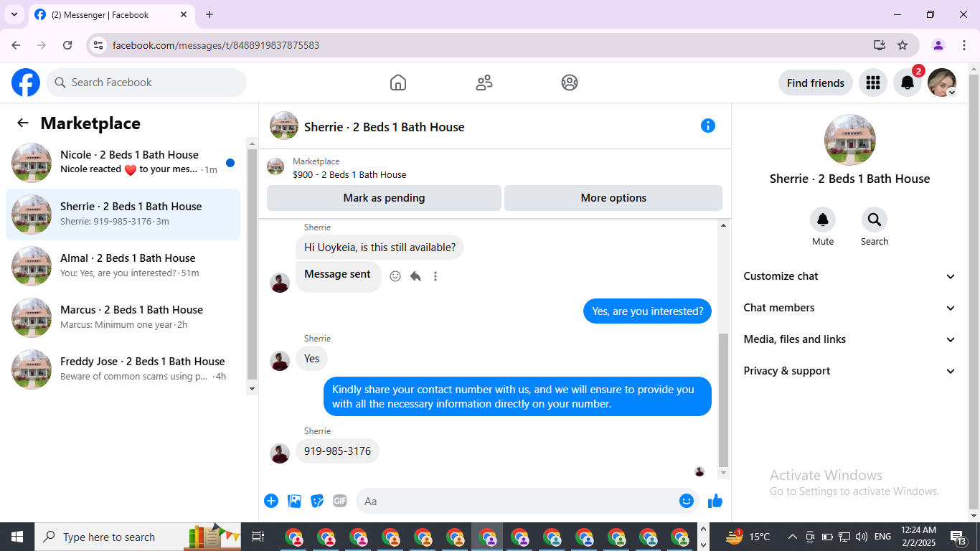Open the Windows notification center
This screenshot has width=980, height=551.
pos(958,537)
